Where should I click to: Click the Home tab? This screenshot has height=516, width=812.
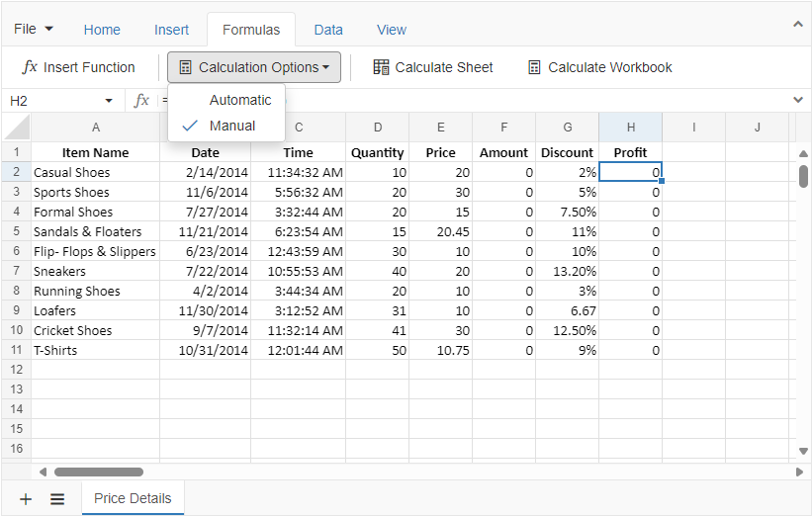pyautogui.click(x=102, y=30)
